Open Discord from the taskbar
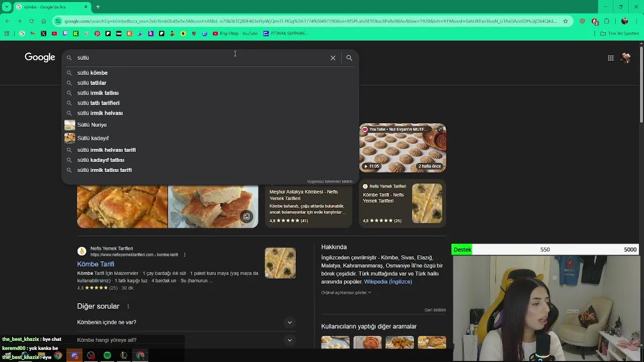This screenshot has height=362, width=644. point(74,355)
